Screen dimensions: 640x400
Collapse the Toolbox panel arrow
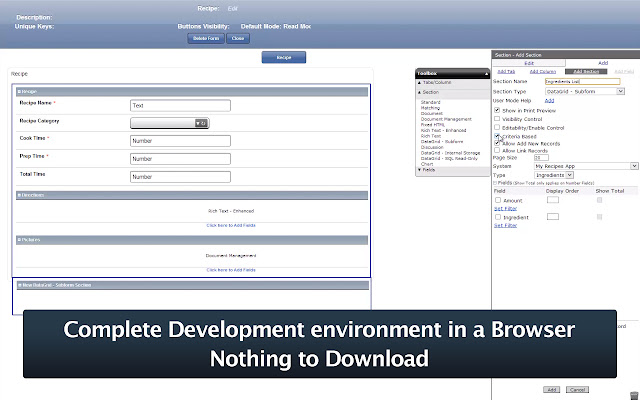486,73
